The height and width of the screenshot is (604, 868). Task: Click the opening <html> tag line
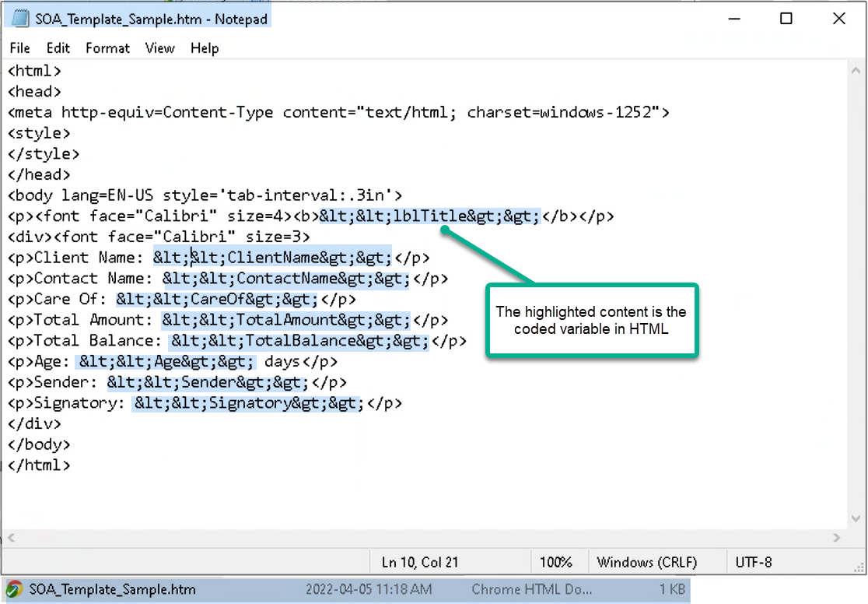(x=34, y=71)
